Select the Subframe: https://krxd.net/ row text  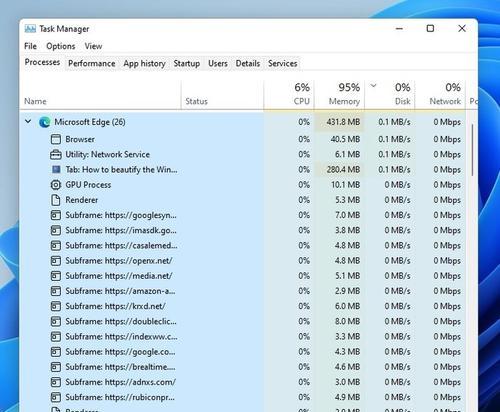pos(115,306)
